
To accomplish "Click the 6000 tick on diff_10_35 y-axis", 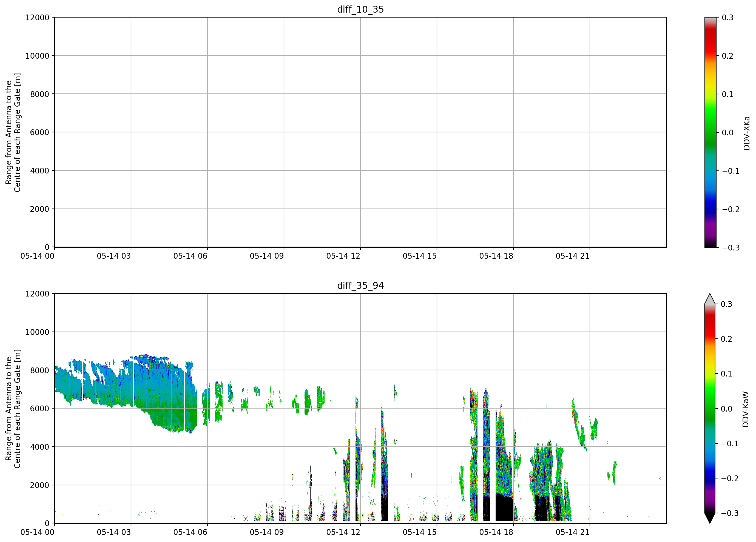I will click(40, 132).
